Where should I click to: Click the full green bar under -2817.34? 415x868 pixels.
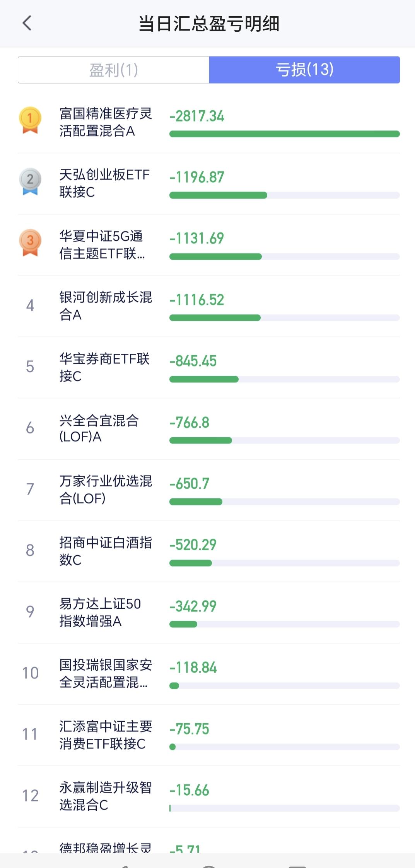pyautogui.click(x=284, y=134)
